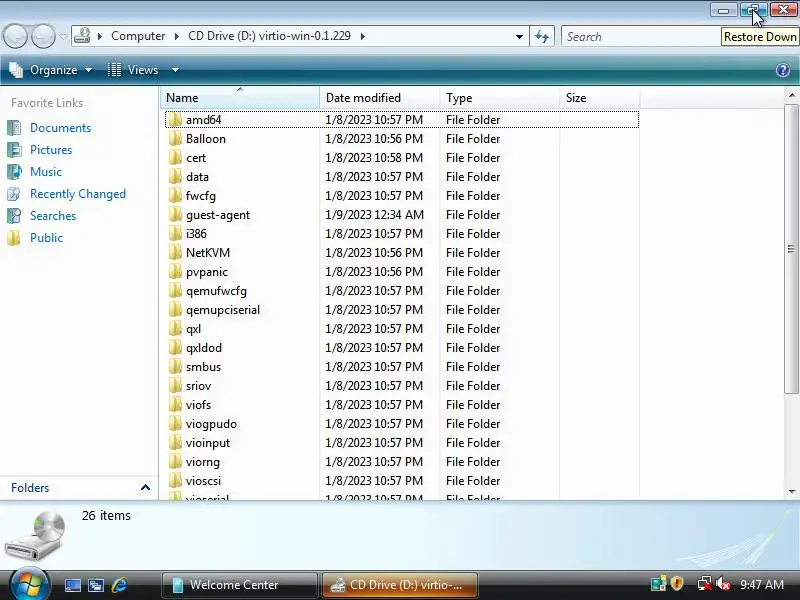800x600 pixels.
Task: Open Help with the question mark icon
Action: tap(783, 70)
